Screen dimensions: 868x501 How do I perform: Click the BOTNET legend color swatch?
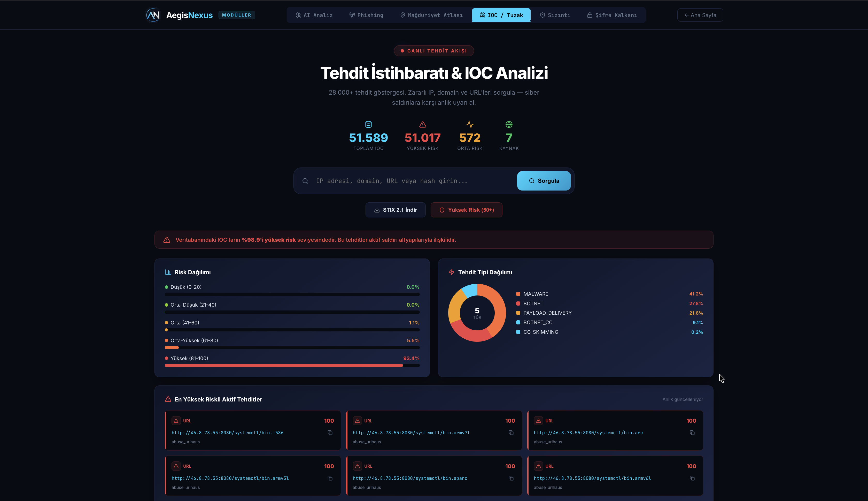click(x=518, y=303)
